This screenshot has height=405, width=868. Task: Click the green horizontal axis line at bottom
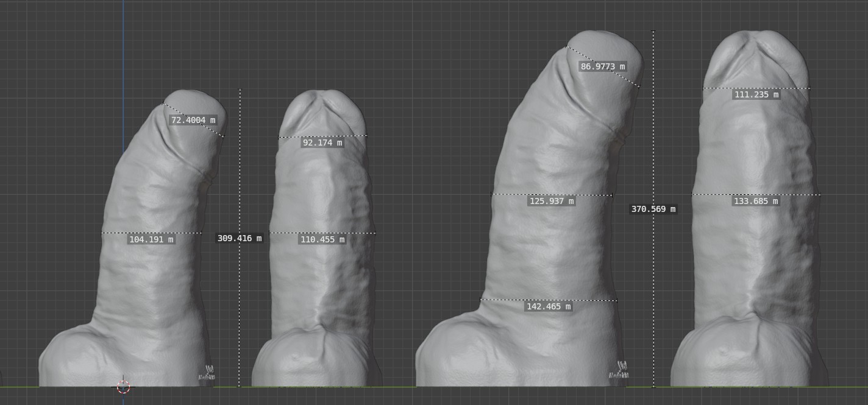tap(396, 387)
